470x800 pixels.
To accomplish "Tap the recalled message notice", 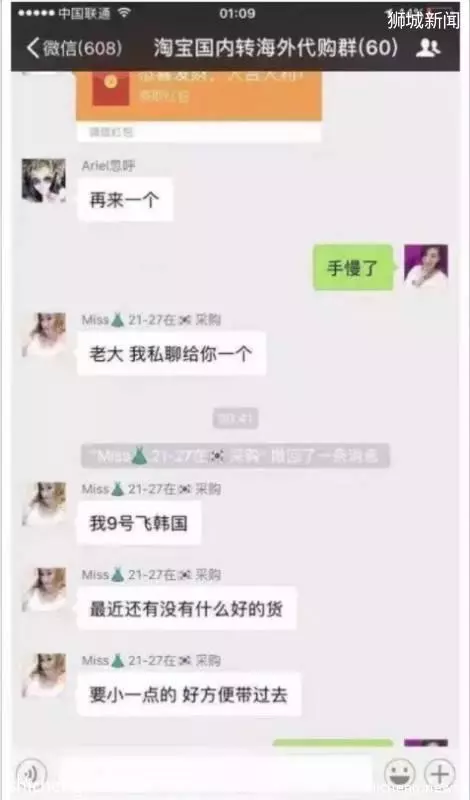I will pyautogui.click(x=235, y=456).
